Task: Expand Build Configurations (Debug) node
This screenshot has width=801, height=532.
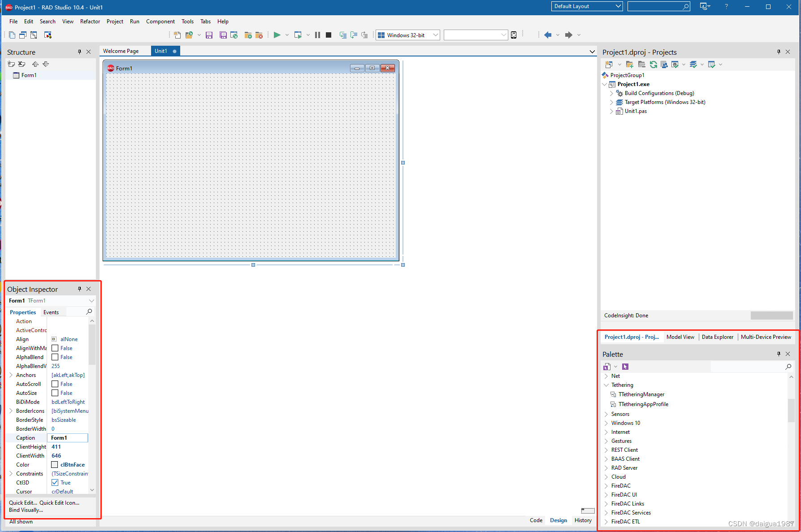Action: [x=611, y=93]
